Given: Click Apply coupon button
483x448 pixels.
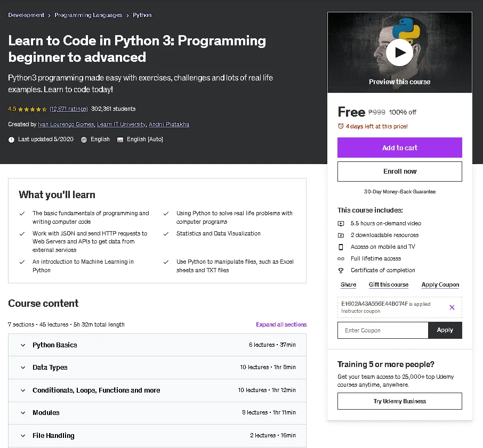Looking at the screenshot, I should pos(445,330).
